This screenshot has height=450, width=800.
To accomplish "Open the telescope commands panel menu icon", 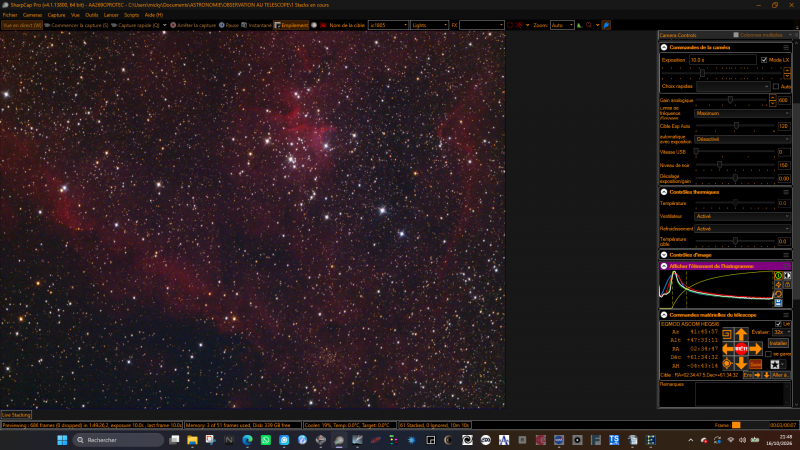I will [x=786, y=315].
